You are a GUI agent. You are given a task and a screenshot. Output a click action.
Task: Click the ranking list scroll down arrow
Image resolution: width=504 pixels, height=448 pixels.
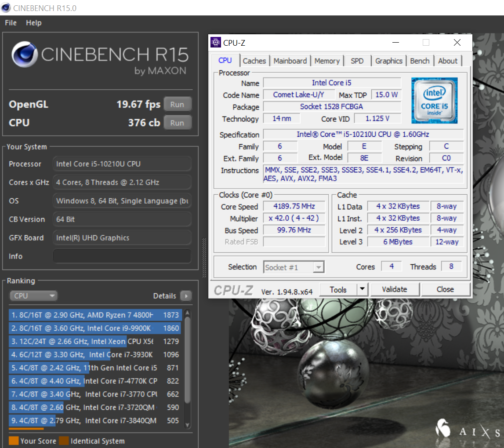pos(188,425)
